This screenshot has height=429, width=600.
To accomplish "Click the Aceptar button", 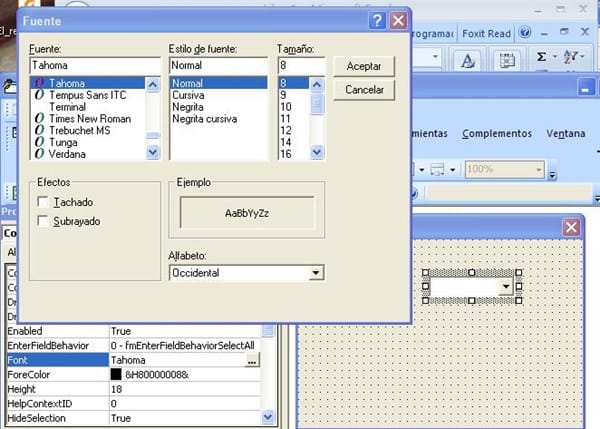I will click(x=364, y=66).
